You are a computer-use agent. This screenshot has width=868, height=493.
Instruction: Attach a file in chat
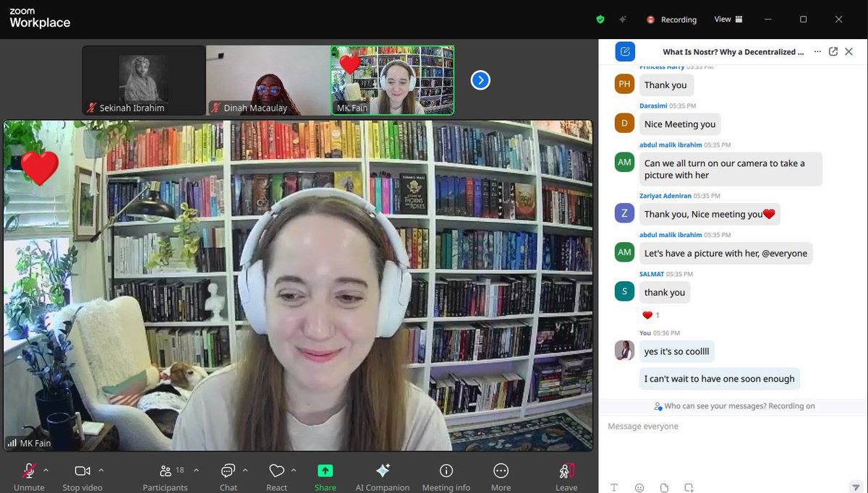664,487
